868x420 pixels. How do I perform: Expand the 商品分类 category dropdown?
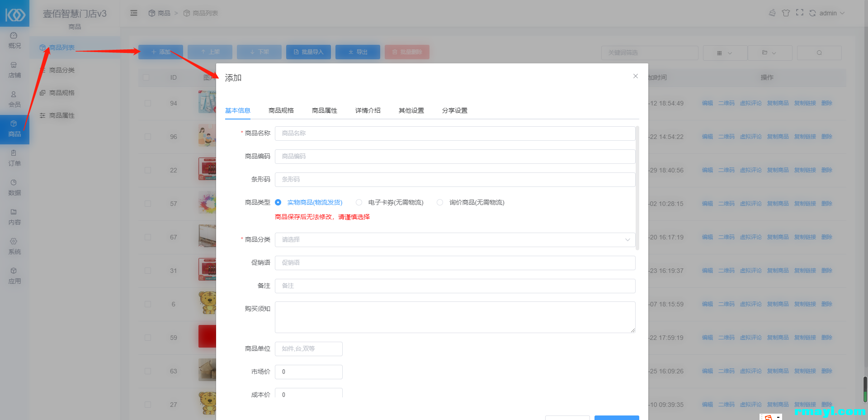click(455, 240)
